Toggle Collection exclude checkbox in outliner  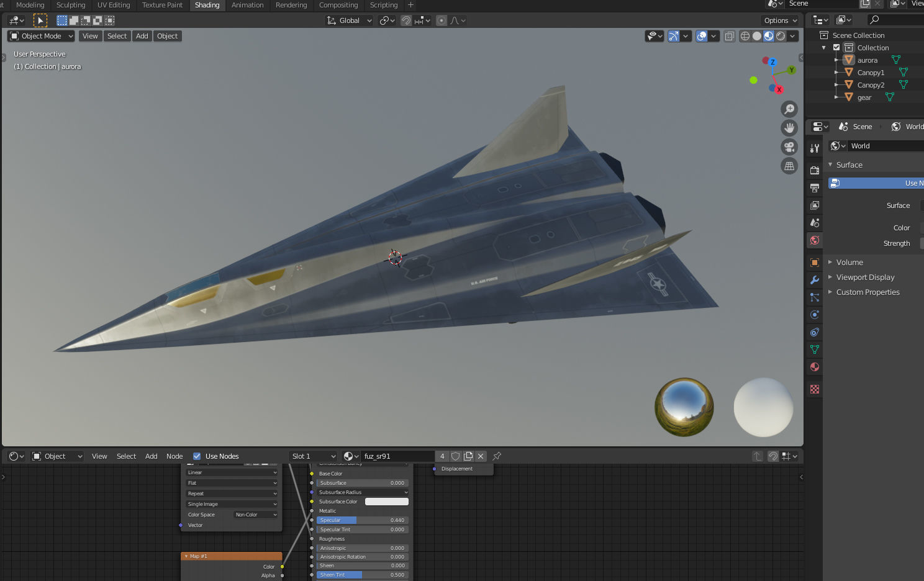pos(836,48)
